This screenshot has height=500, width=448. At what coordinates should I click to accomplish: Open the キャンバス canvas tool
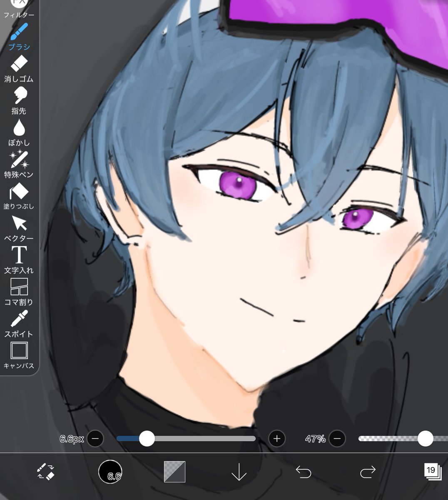(19, 355)
